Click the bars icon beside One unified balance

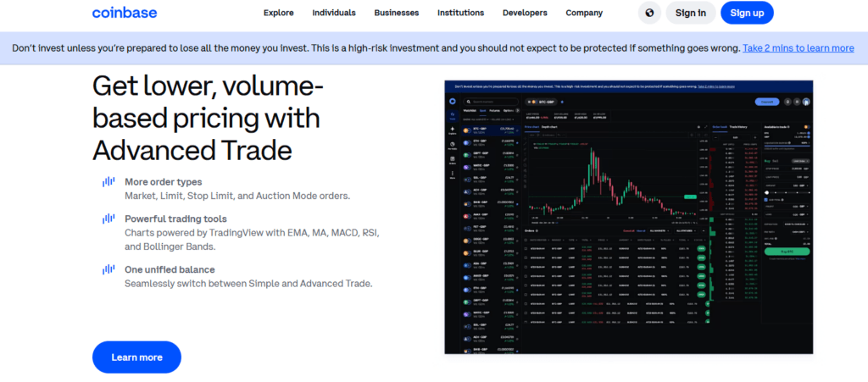(x=108, y=269)
